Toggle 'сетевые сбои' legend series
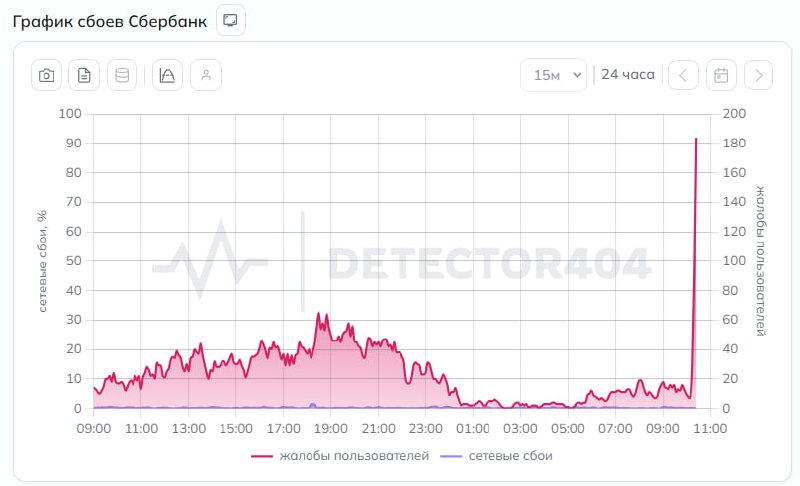Viewport: 800px width, 486px height. pos(509,456)
